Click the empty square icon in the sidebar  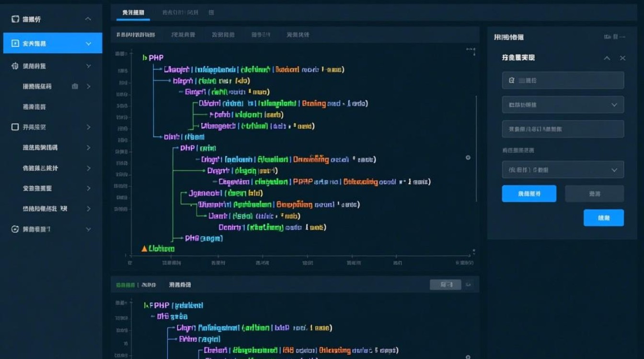point(15,127)
